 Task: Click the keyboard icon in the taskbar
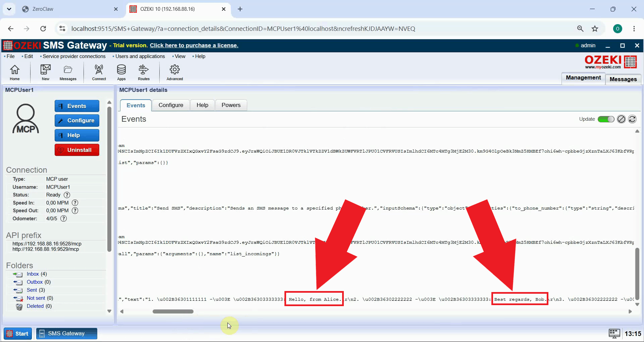pos(614,333)
